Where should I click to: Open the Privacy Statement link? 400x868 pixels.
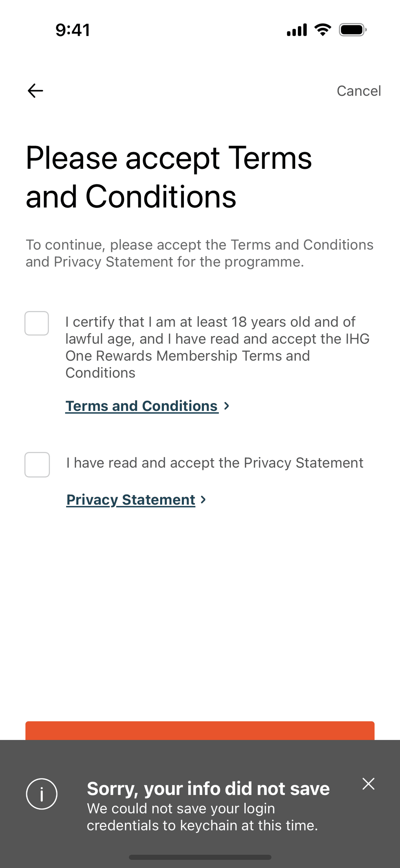(131, 500)
